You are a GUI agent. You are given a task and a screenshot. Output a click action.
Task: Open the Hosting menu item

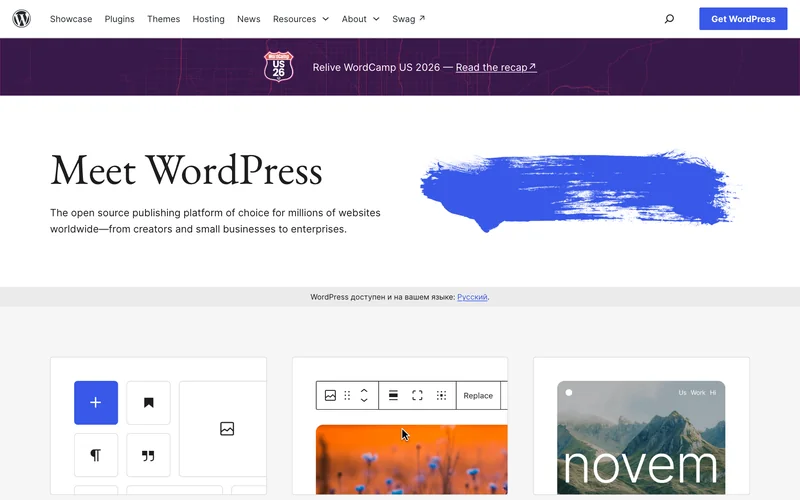[208, 19]
